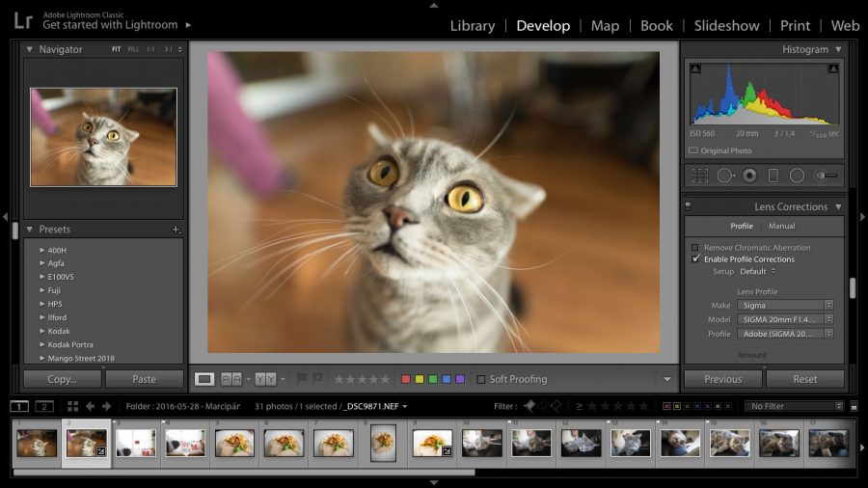Open Grid view from filmstrip bar
This screenshot has height=488, width=868.
tap(72, 406)
